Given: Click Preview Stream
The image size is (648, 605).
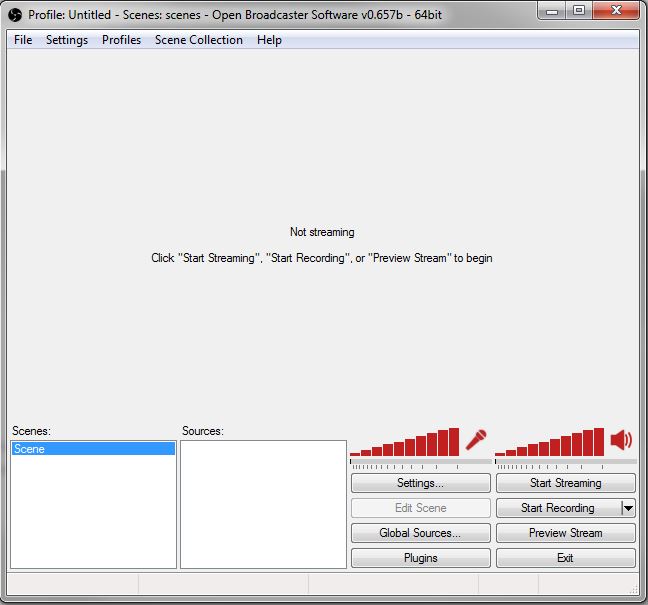Looking at the screenshot, I should tap(565, 533).
